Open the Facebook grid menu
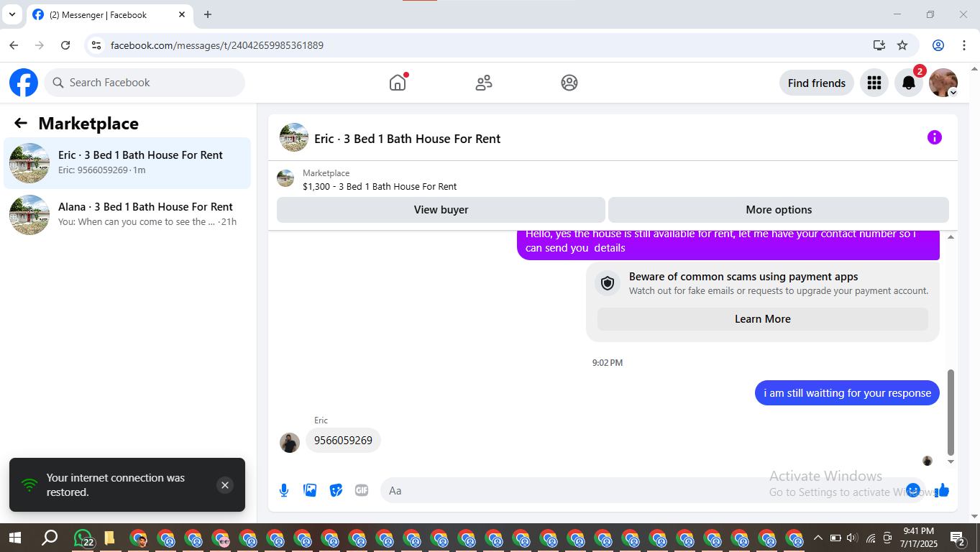 click(x=874, y=83)
